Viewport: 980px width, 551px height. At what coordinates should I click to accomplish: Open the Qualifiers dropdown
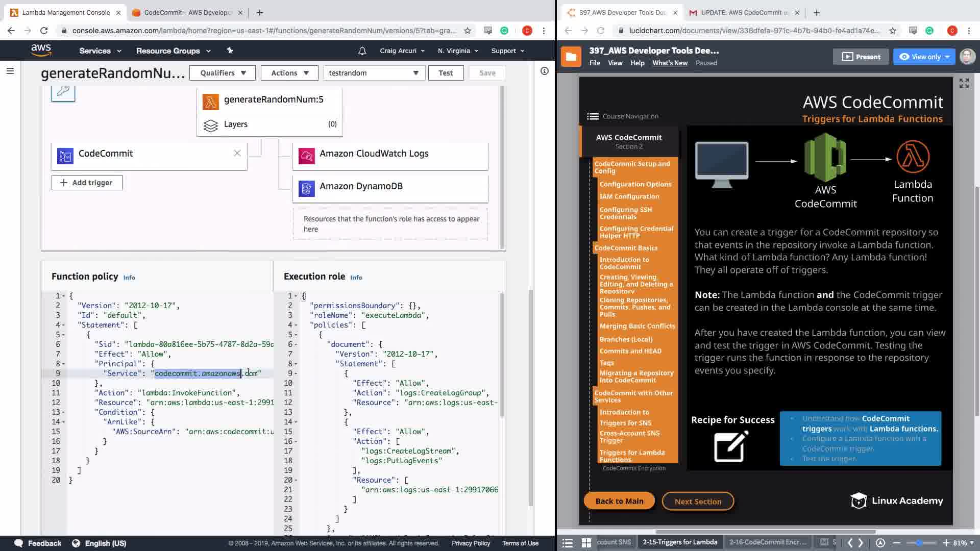[x=223, y=73]
